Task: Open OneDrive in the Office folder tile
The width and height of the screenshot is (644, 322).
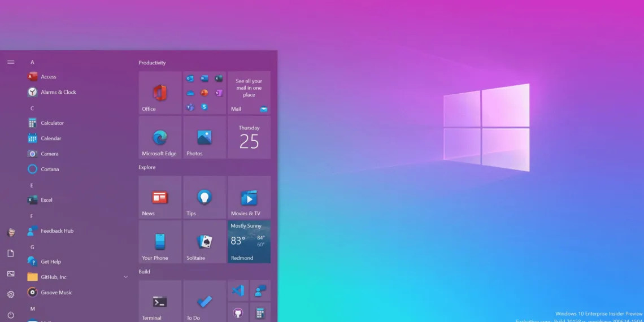Action: (x=190, y=93)
